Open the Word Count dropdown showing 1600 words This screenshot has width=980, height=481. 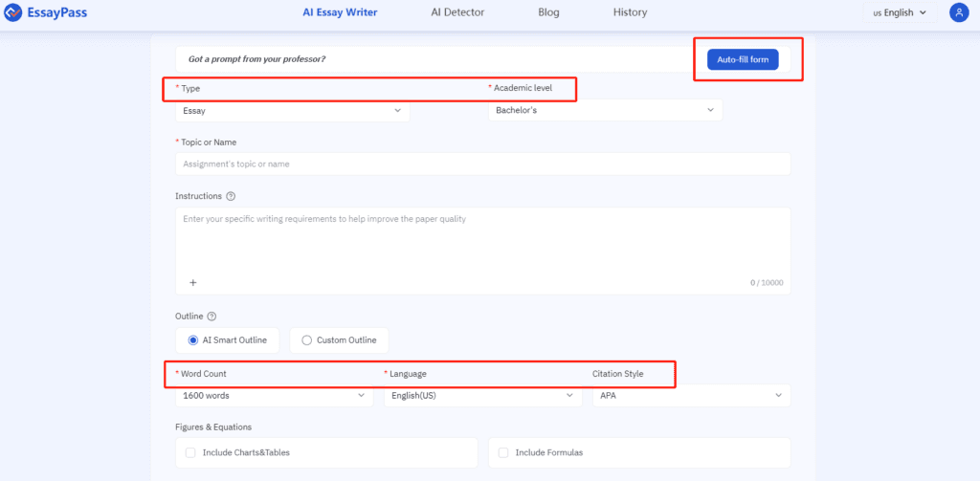click(x=275, y=396)
